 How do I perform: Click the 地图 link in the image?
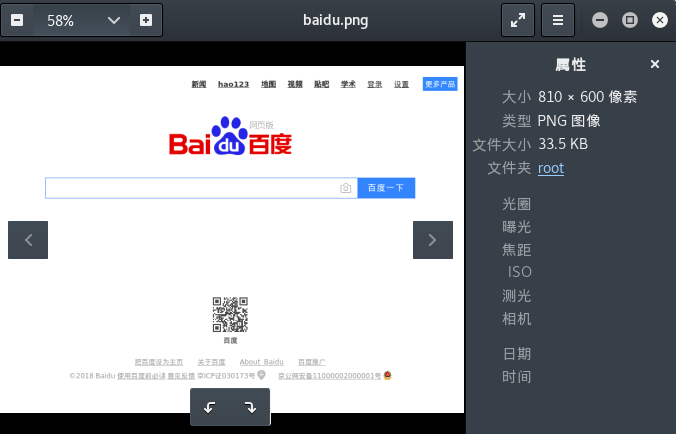pos(268,84)
